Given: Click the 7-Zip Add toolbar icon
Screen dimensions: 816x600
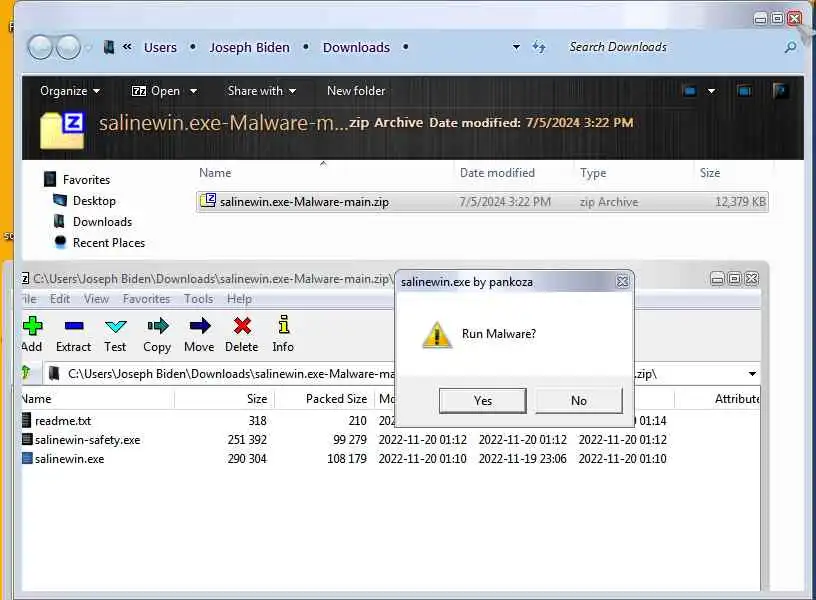Looking at the screenshot, I should (x=32, y=326).
